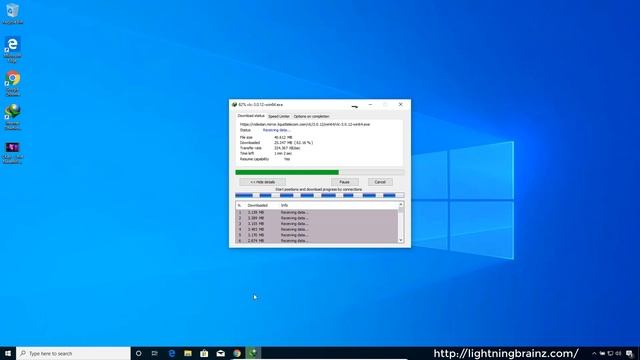Pause the download
Viewport: 640px width, 360px height.
[x=344, y=182]
